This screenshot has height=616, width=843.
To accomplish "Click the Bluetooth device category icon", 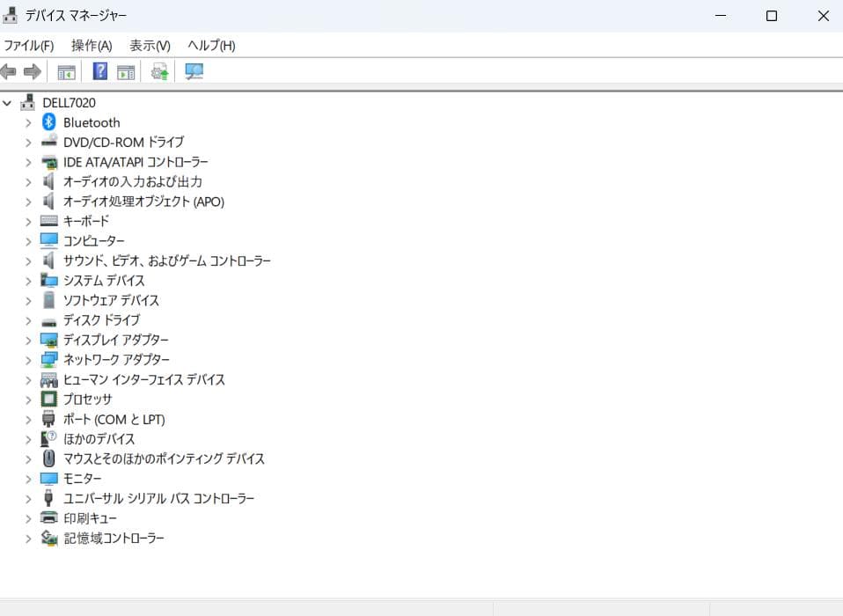I will pyautogui.click(x=48, y=122).
